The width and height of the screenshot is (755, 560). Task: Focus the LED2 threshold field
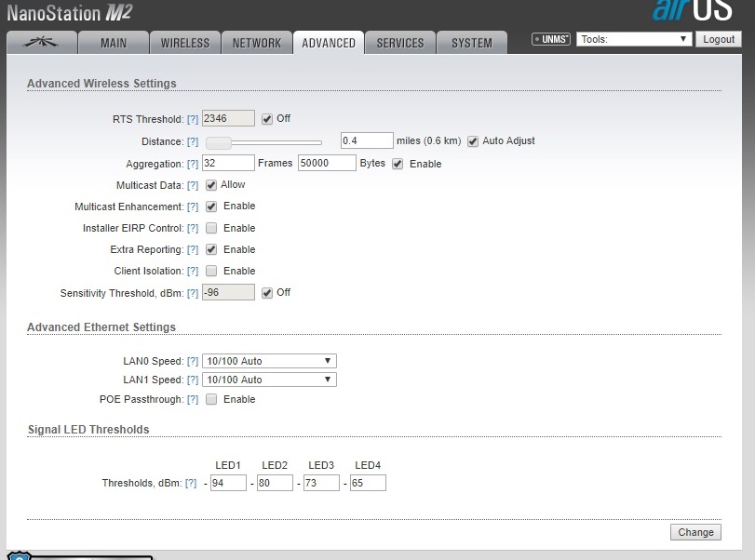pos(275,483)
